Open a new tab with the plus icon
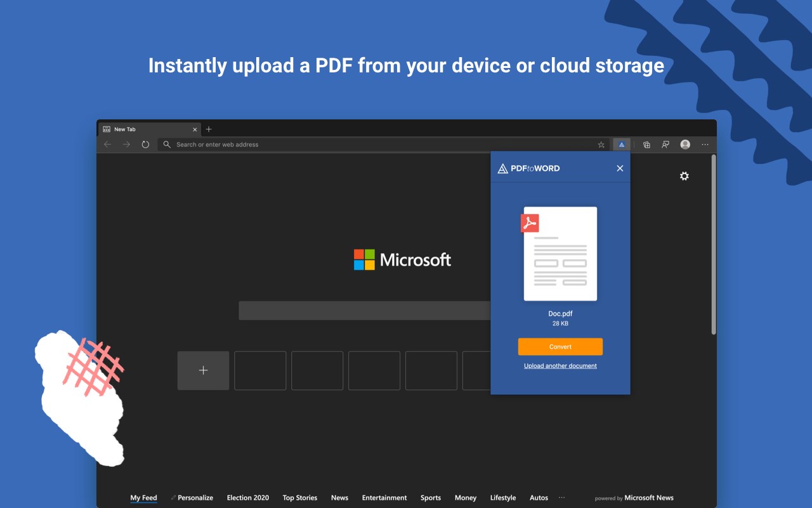 tap(209, 130)
